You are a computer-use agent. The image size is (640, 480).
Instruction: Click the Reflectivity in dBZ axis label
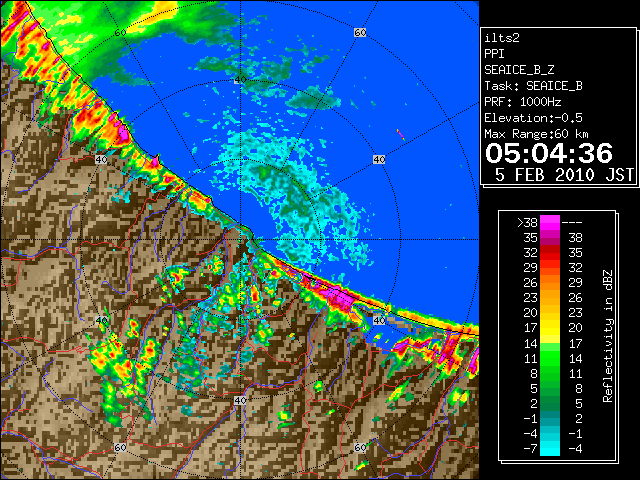tap(608, 336)
